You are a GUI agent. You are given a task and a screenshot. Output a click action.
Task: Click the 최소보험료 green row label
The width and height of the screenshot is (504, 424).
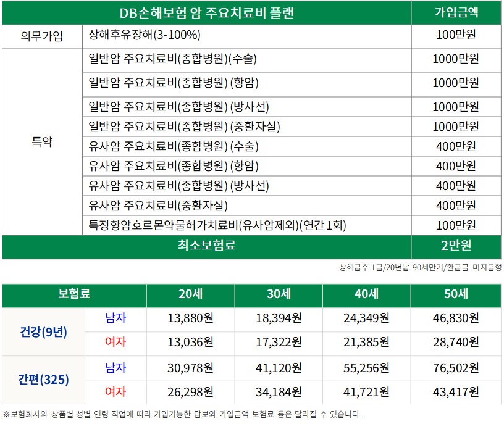(x=207, y=246)
